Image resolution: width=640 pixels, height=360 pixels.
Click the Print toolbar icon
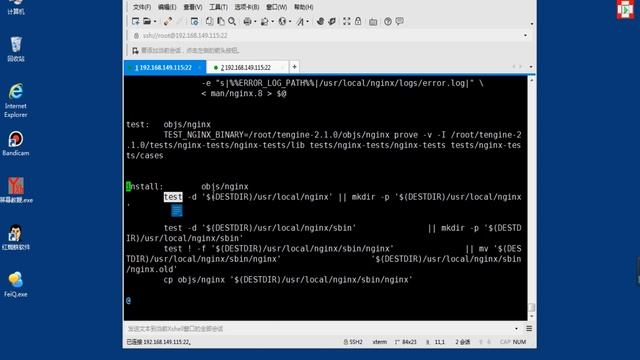coord(247,21)
